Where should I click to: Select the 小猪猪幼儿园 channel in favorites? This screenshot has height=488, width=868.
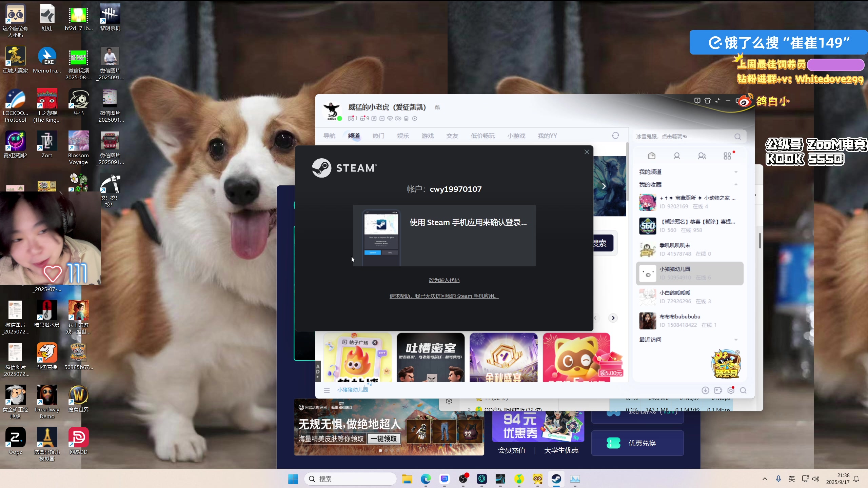[690, 273]
